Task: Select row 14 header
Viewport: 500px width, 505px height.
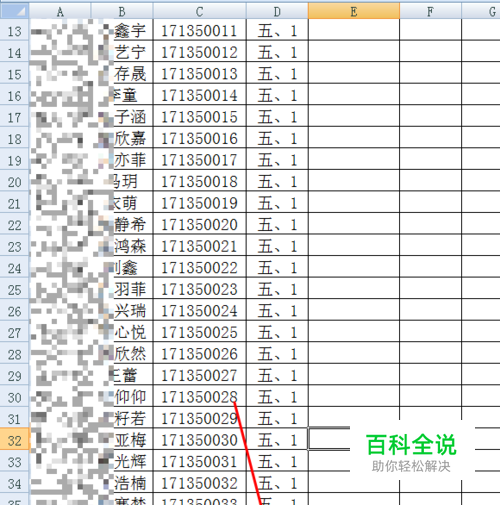Action: [x=14, y=52]
